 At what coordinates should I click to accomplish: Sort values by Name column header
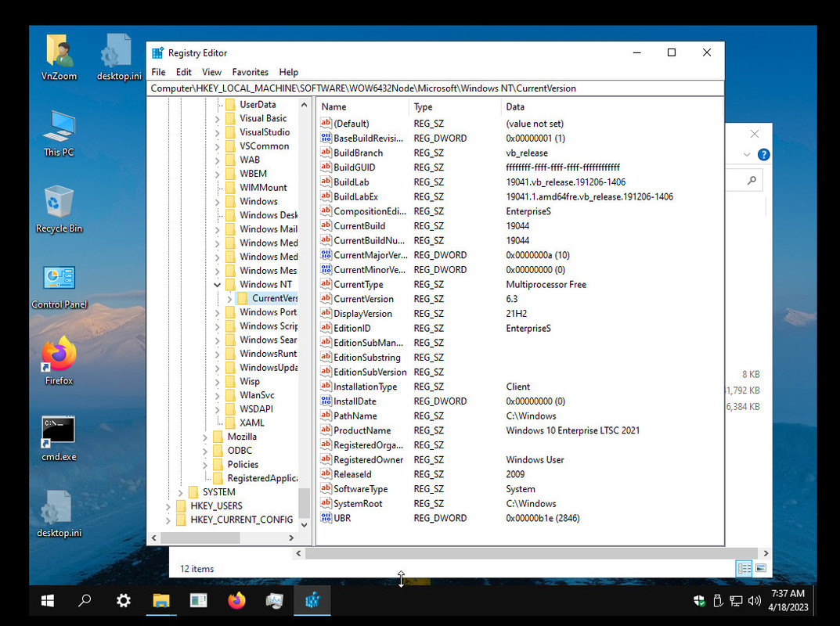point(362,106)
